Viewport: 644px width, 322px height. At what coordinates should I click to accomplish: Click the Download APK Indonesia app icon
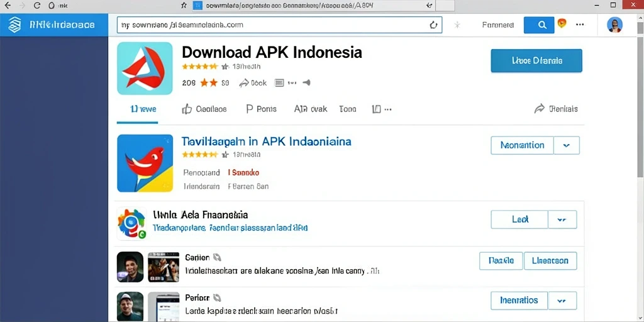pyautogui.click(x=145, y=68)
